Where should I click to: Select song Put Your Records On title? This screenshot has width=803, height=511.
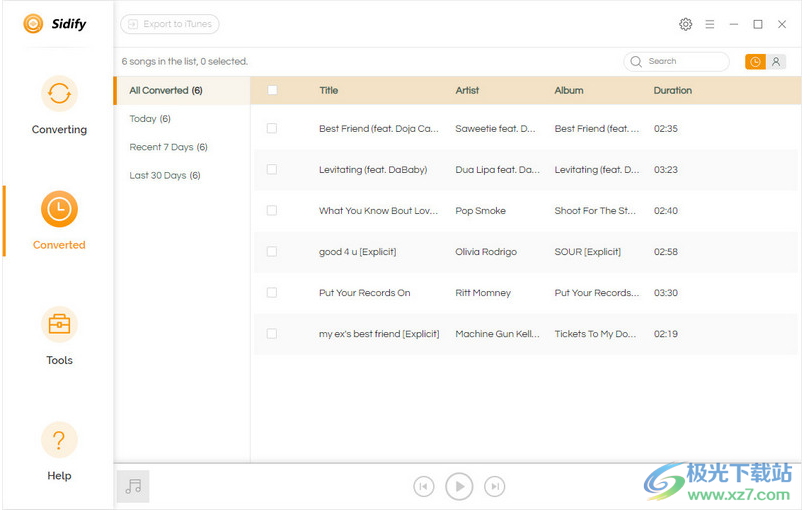click(365, 293)
